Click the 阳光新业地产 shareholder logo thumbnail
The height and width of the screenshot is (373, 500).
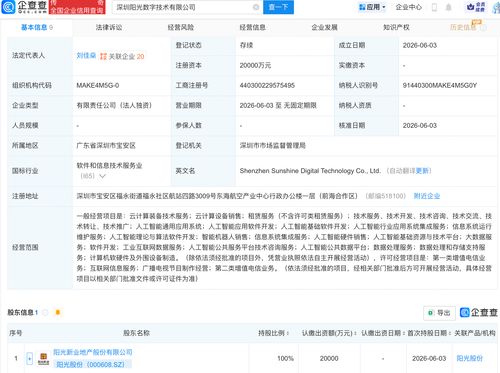coord(43,358)
